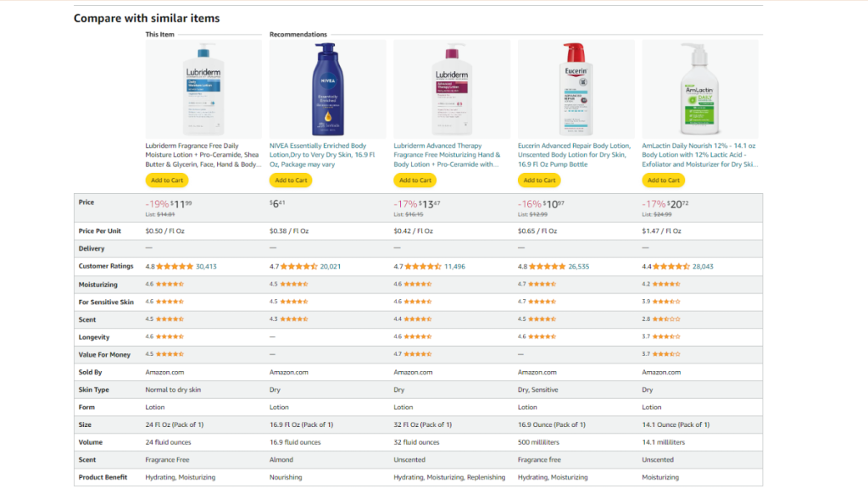Viewport: 868px width, 488px height.
Task: Add NIVEA Essentially Enriched lotion to cart
Action: (291, 180)
